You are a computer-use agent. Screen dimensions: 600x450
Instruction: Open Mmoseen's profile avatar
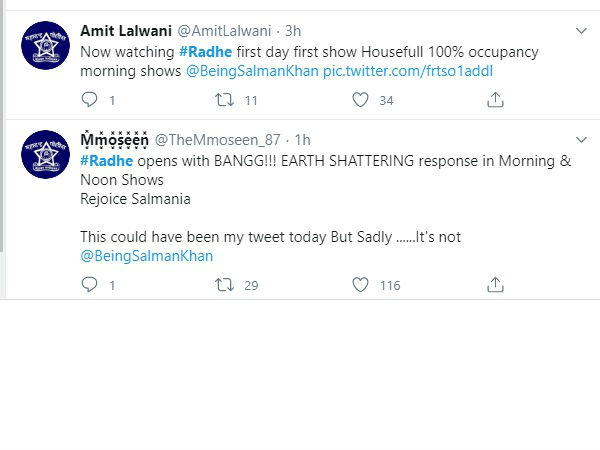click(46, 154)
